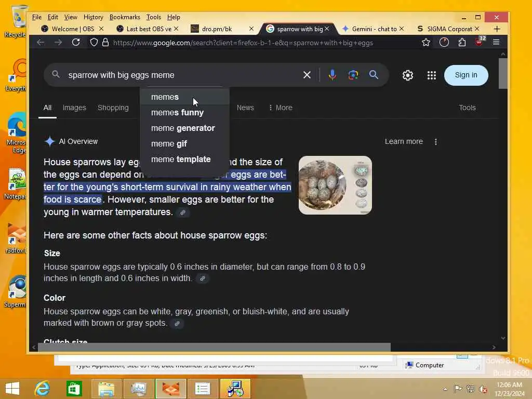Open the Windows Start button
The image size is (532, 399).
(12, 389)
